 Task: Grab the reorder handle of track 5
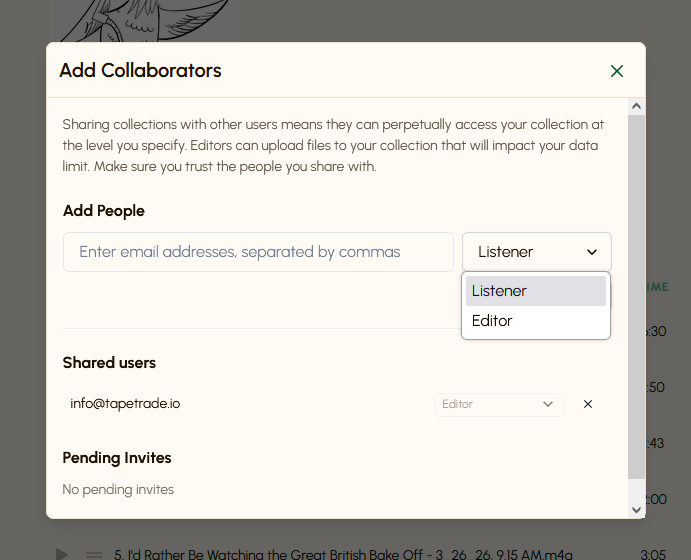94,555
